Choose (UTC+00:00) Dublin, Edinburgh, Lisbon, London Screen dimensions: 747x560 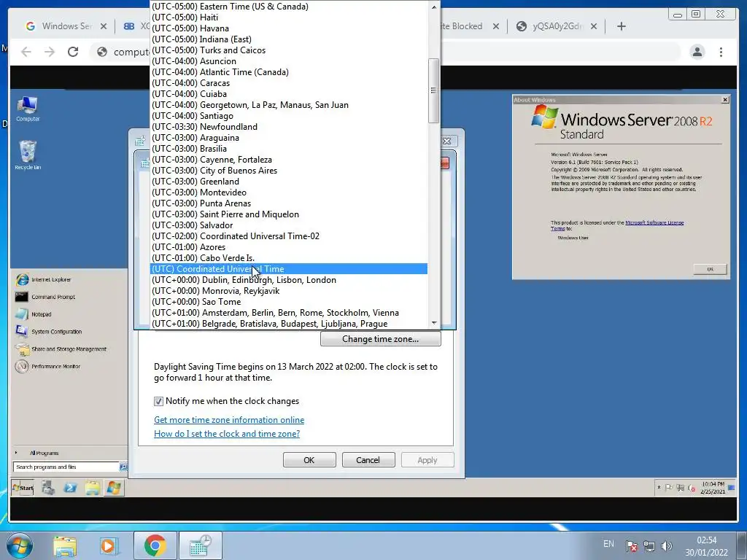click(289, 280)
